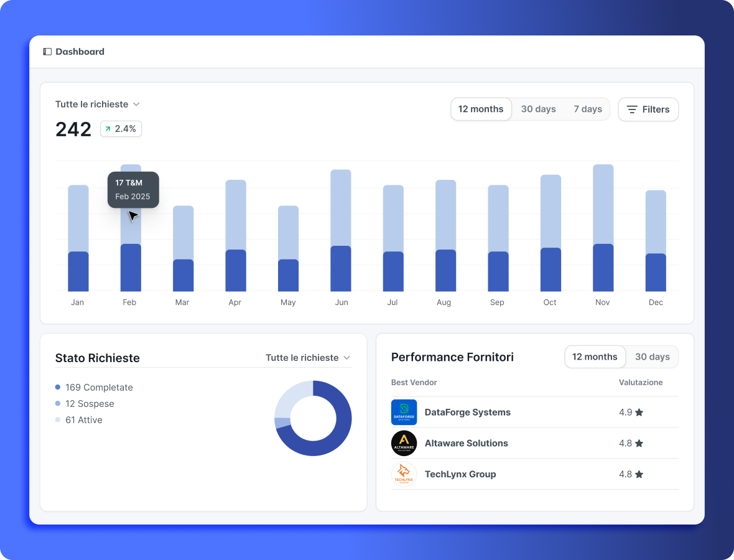734x560 pixels.
Task: Click the sidebar toggle icon beside Dashboard
Action: coord(47,52)
